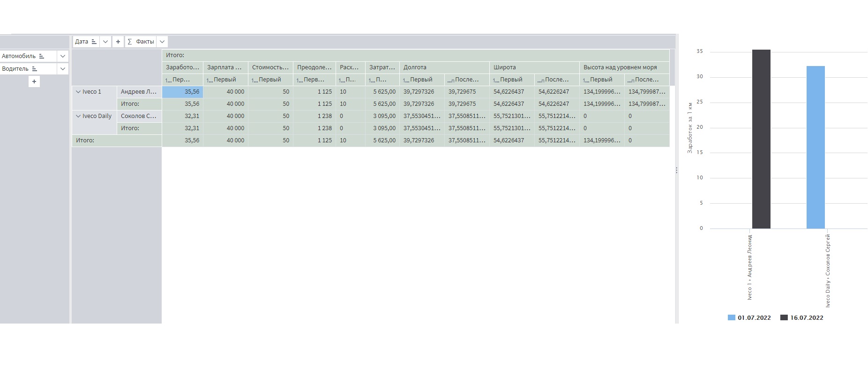Click the 'Затрат…' column header
This screenshot has width=868, height=376.
(382, 67)
